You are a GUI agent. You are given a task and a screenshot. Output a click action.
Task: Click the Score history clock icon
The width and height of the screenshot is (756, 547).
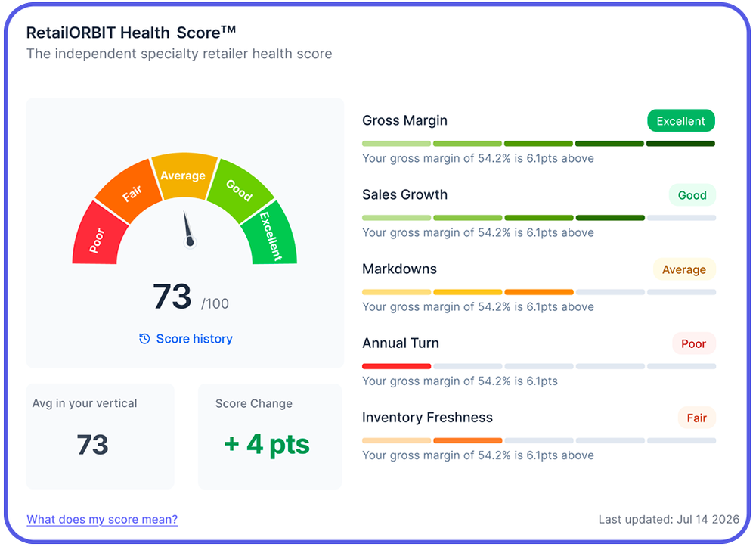pyautogui.click(x=144, y=339)
